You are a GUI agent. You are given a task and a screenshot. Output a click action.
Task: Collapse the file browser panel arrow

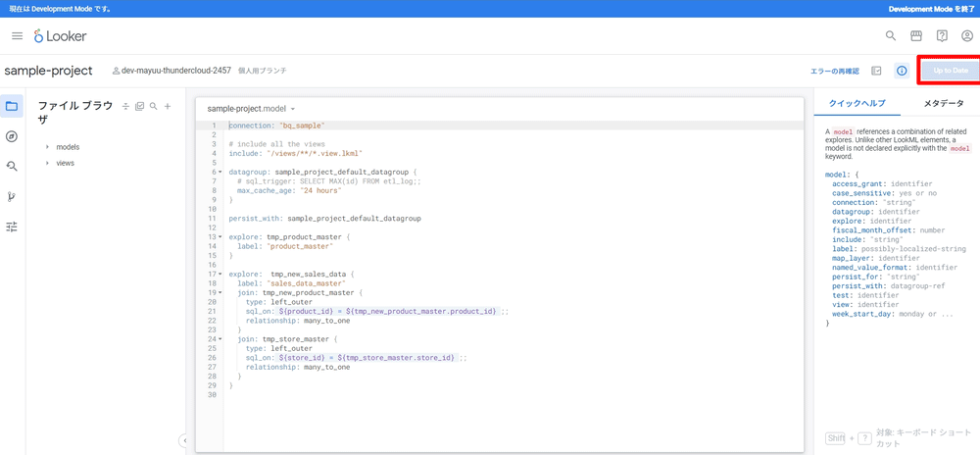click(184, 440)
